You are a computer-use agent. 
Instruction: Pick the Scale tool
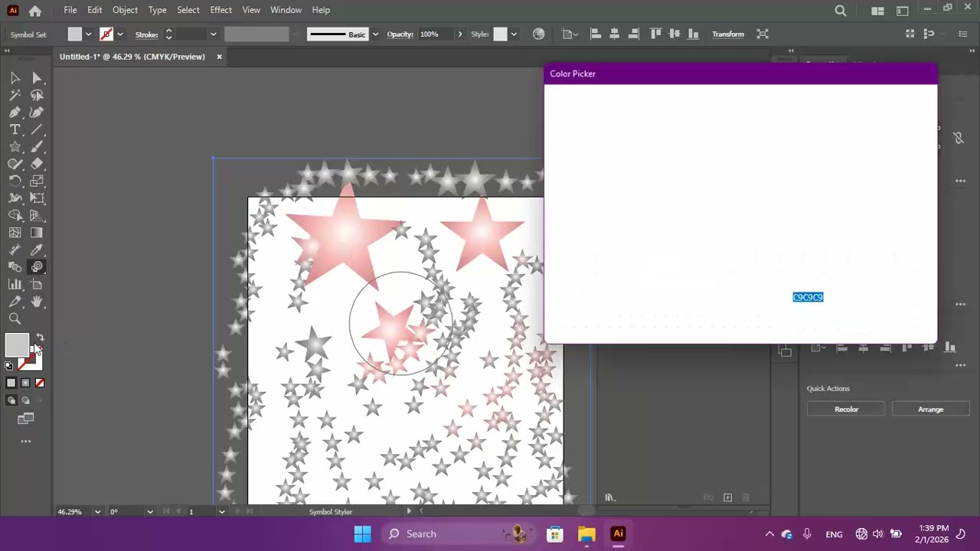[x=37, y=181]
